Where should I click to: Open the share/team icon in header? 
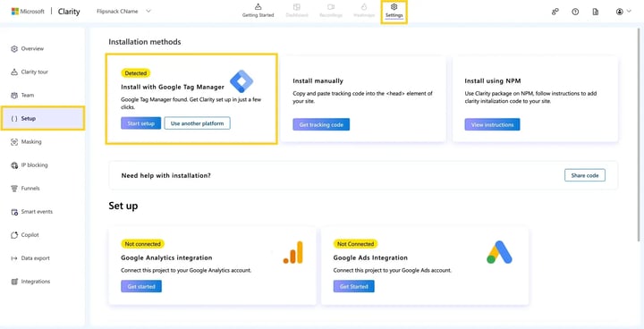click(x=555, y=12)
